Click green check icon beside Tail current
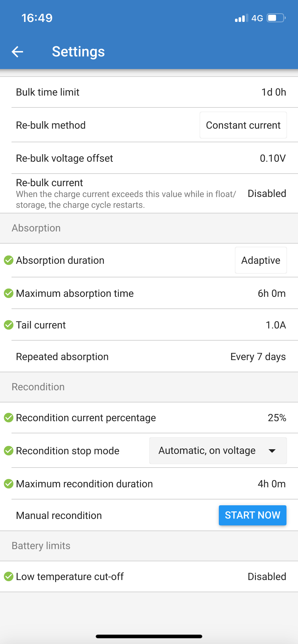This screenshot has width=298, height=644. tap(9, 325)
